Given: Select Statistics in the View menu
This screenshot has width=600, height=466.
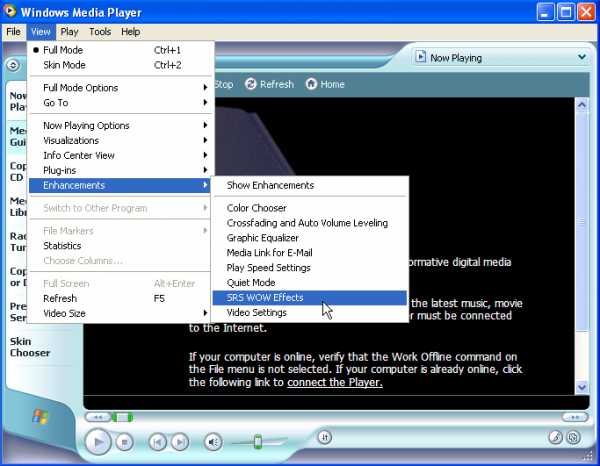Looking at the screenshot, I should tap(120, 246).
